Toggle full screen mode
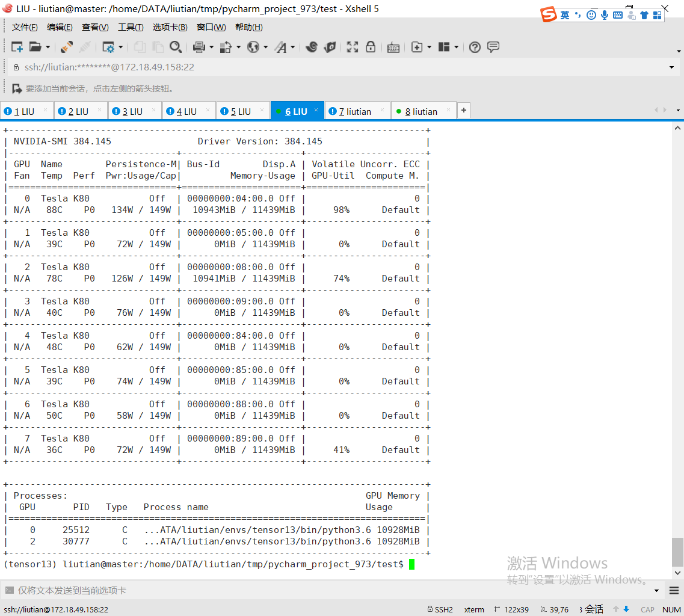 coord(353,46)
